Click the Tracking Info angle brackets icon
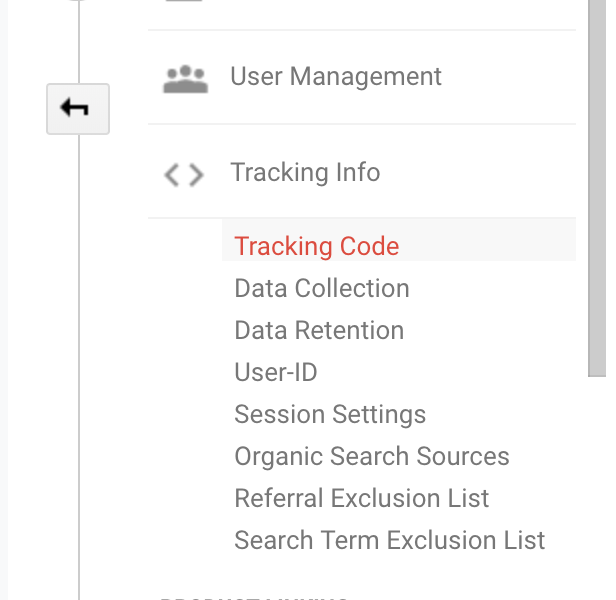The width and height of the screenshot is (616, 600). [x=184, y=175]
